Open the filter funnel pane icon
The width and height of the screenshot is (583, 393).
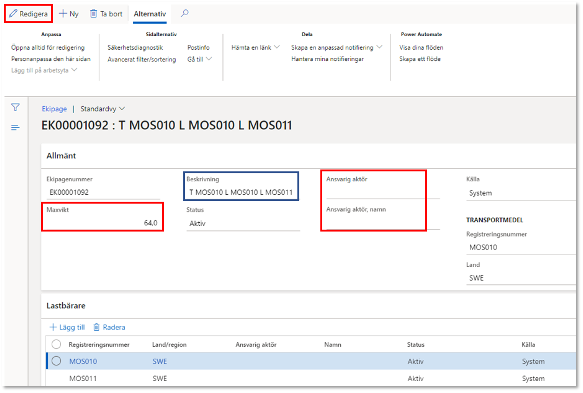[15, 107]
